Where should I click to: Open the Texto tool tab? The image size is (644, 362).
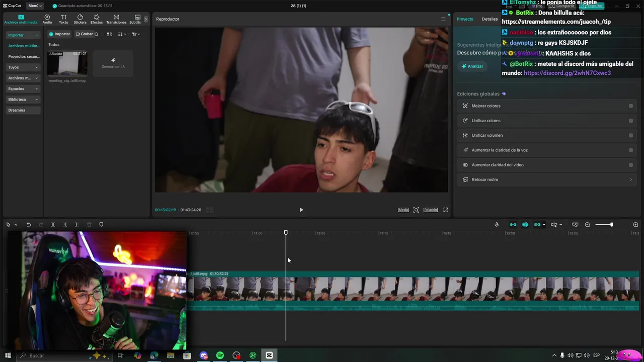63,19
